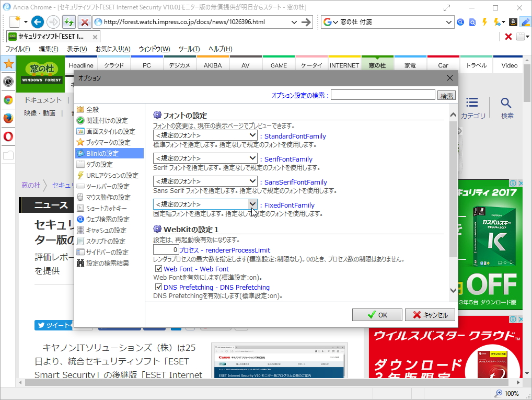Expand the dropdown beside the lightning-arrow icon
The image size is (532, 400).
(503, 22)
